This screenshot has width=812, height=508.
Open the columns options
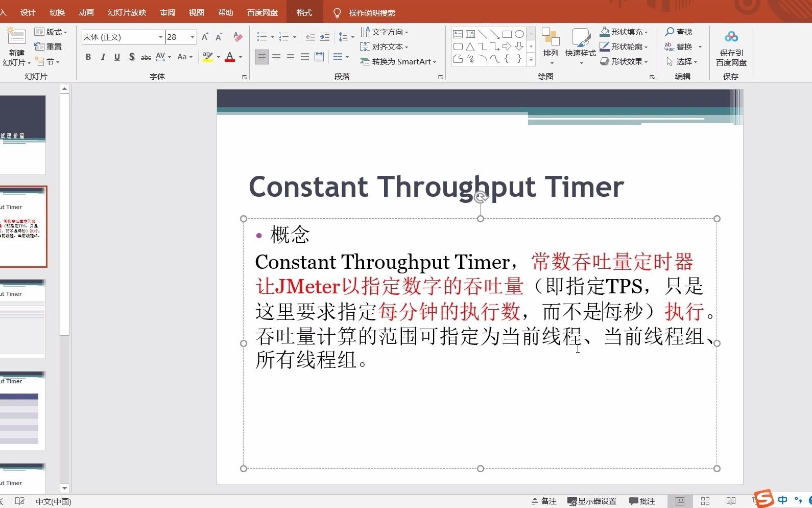[341, 57]
